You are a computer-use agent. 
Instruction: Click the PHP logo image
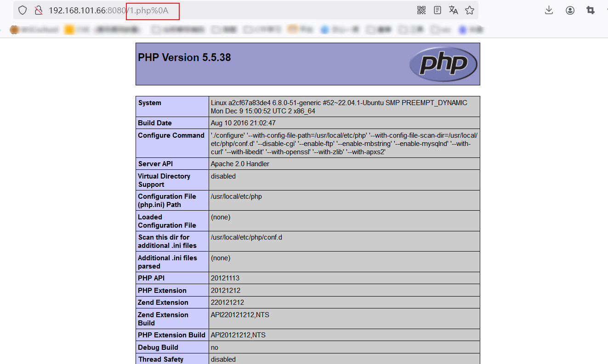click(443, 64)
